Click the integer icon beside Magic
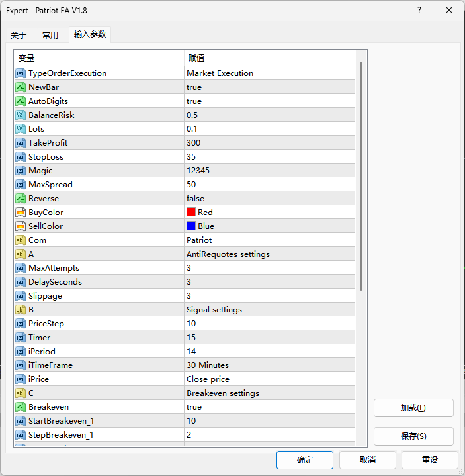The image size is (465, 476). click(x=21, y=171)
